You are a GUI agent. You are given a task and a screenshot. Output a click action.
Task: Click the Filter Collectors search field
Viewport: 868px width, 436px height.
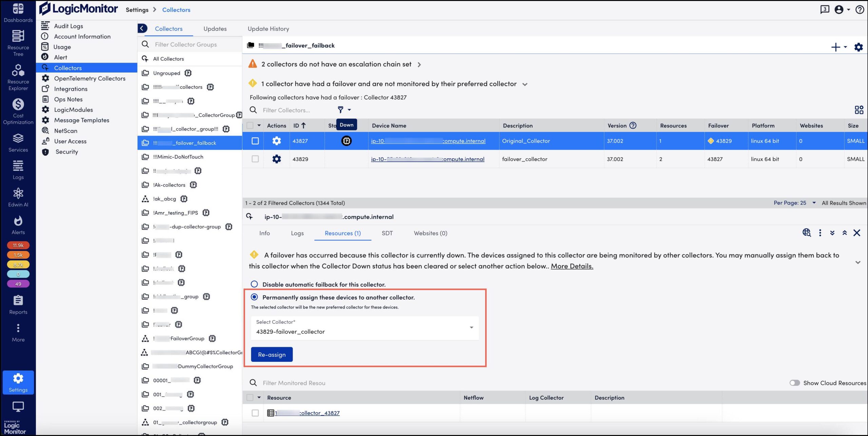click(x=286, y=110)
